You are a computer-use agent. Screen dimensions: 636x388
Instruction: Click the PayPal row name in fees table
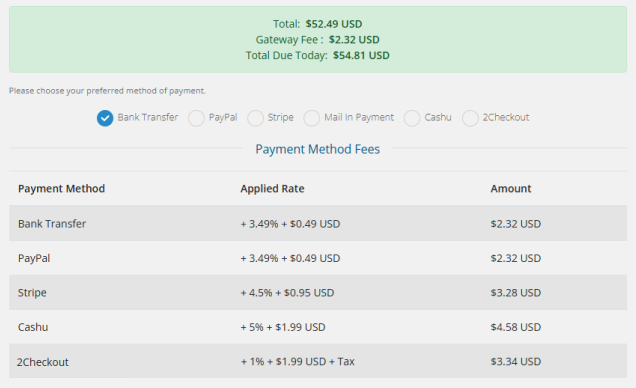pyautogui.click(x=34, y=258)
